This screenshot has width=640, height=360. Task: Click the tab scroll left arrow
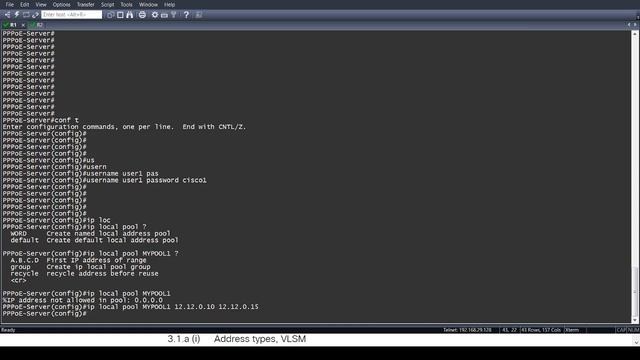click(629, 25)
